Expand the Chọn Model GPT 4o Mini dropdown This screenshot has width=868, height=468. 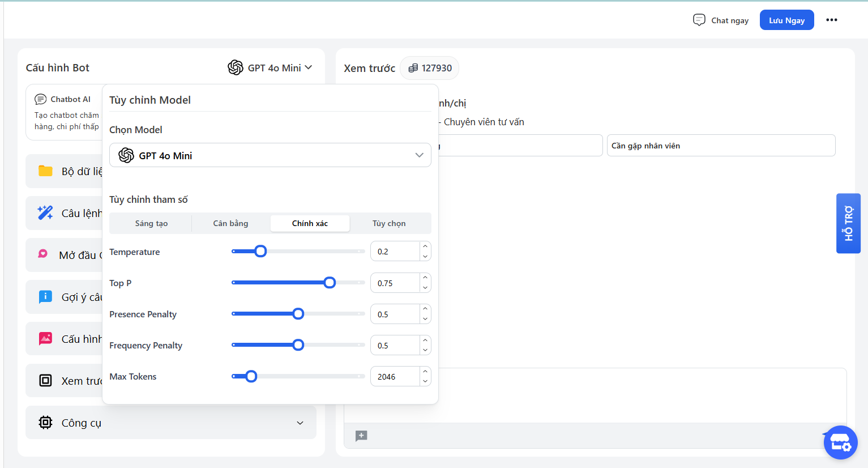click(x=270, y=155)
